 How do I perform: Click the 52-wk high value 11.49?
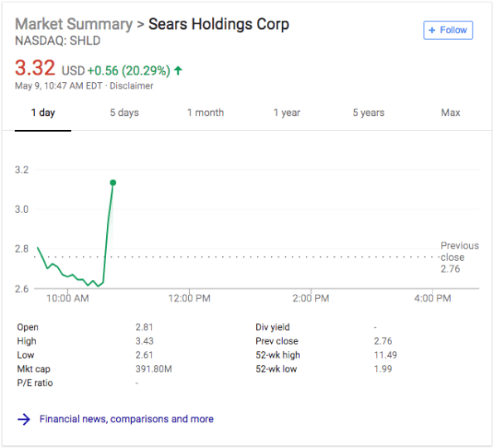tap(385, 354)
